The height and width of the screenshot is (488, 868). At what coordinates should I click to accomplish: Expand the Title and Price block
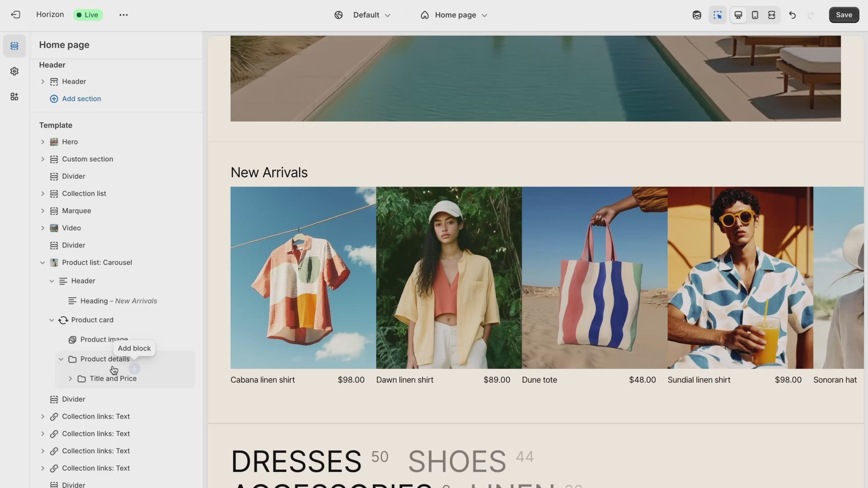coord(70,379)
